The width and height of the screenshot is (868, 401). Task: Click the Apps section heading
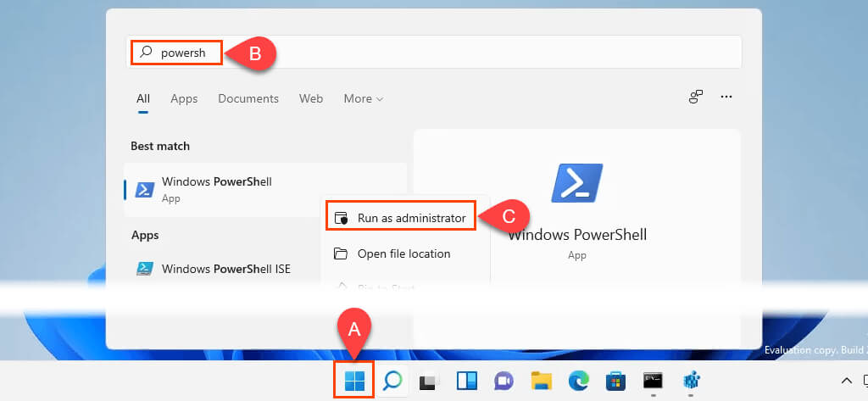coord(145,236)
